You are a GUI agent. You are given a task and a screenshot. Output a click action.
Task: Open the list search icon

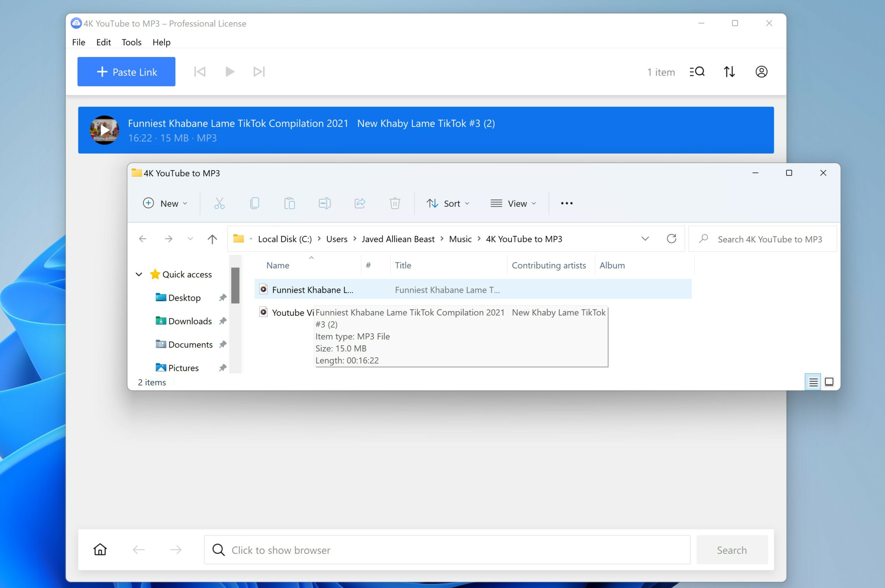pos(697,72)
